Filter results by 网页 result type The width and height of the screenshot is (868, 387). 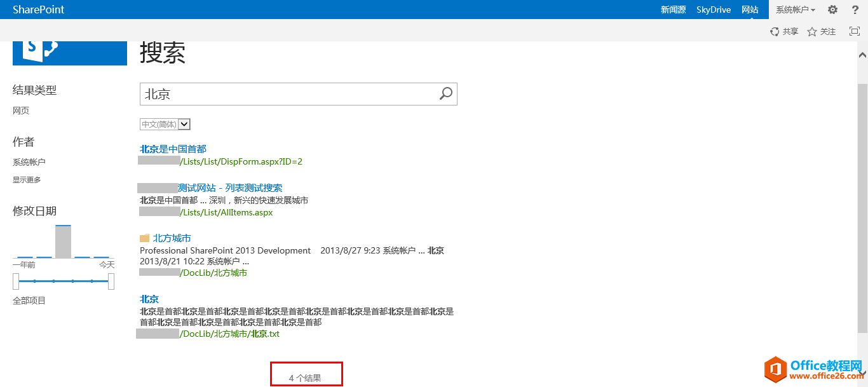tap(20, 110)
